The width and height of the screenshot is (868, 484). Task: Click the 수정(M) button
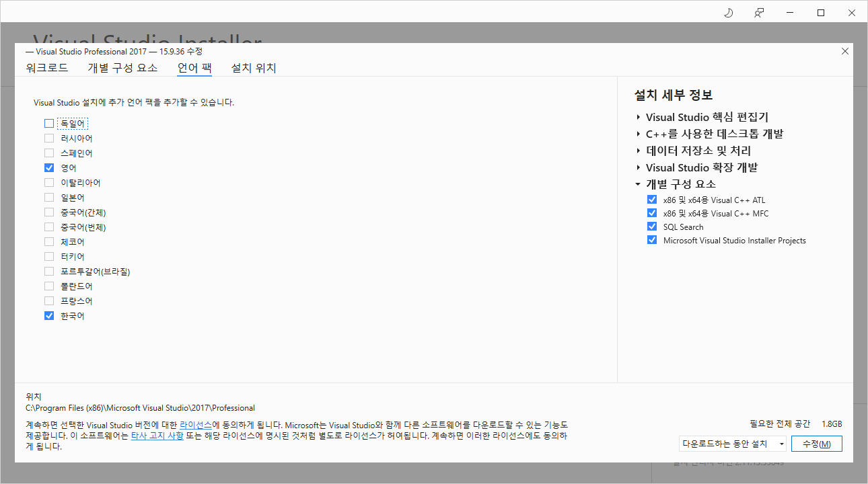click(817, 444)
